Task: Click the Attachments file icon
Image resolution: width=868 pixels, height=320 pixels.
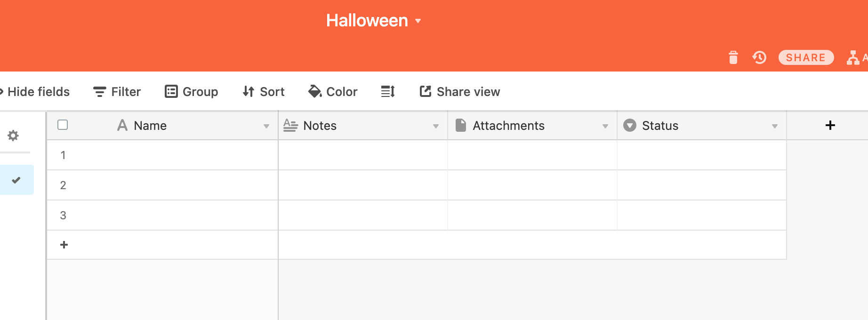Action: (461, 125)
